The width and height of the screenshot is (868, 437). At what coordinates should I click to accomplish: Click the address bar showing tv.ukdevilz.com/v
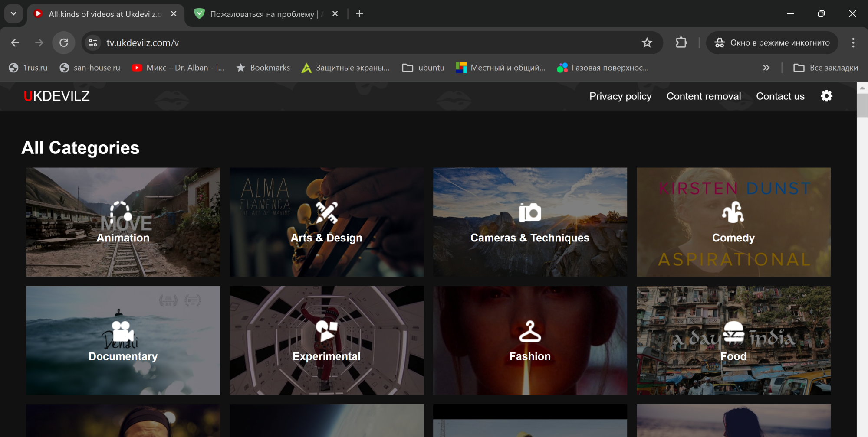point(347,42)
